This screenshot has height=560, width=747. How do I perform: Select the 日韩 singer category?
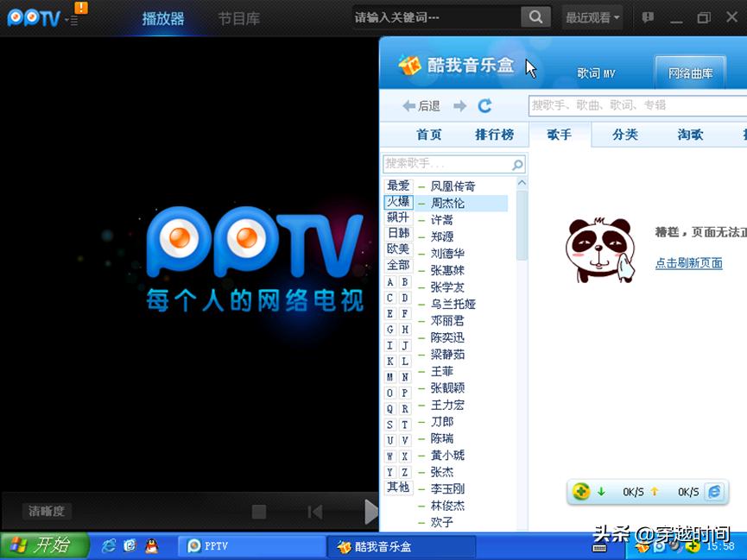pos(397,234)
